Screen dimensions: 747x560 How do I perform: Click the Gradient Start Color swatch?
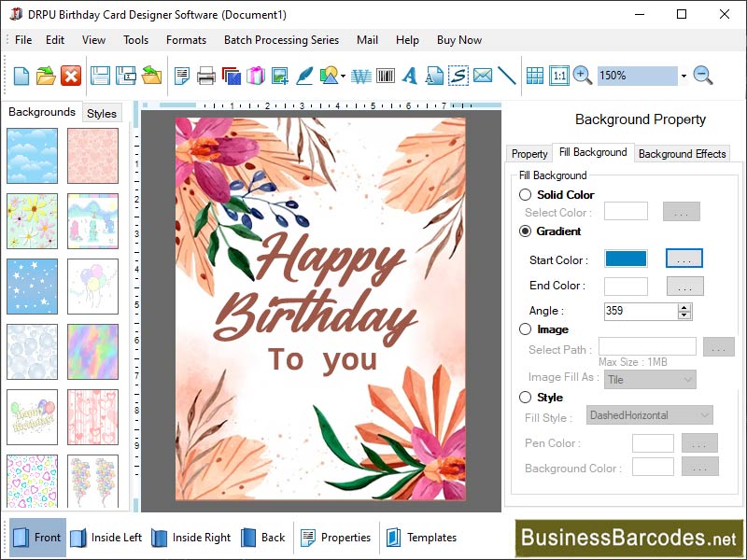625,259
